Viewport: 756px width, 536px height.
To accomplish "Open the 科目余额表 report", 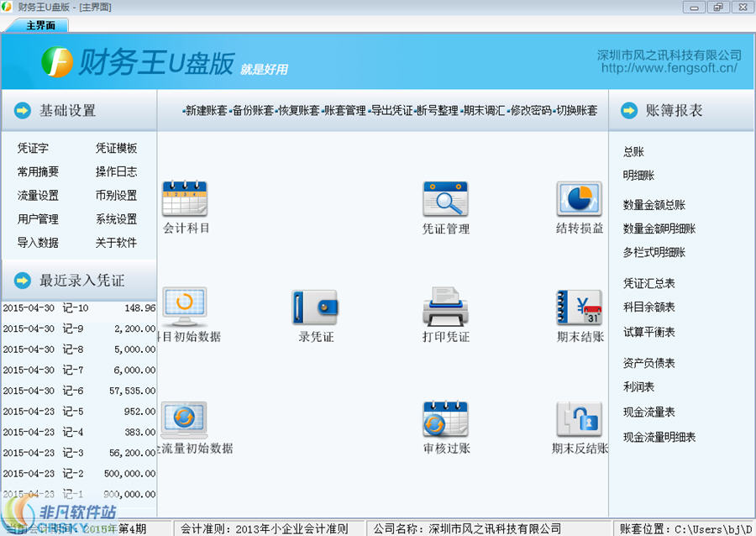I will [649, 307].
